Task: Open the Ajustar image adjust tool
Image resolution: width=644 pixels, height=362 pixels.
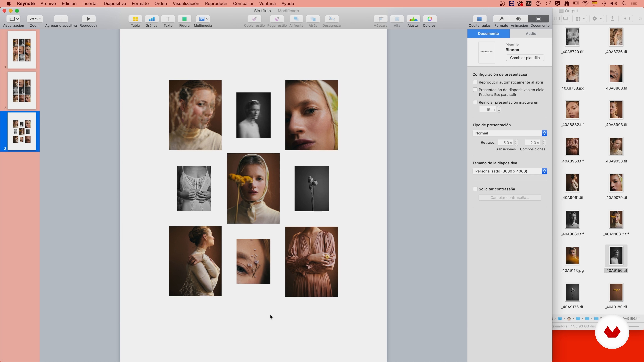Action: 413,19
